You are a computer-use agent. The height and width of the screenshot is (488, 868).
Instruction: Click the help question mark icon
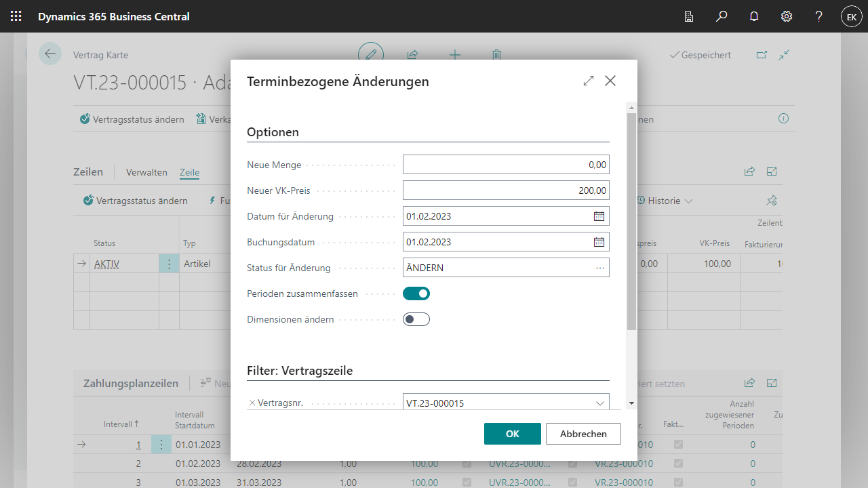(819, 16)
